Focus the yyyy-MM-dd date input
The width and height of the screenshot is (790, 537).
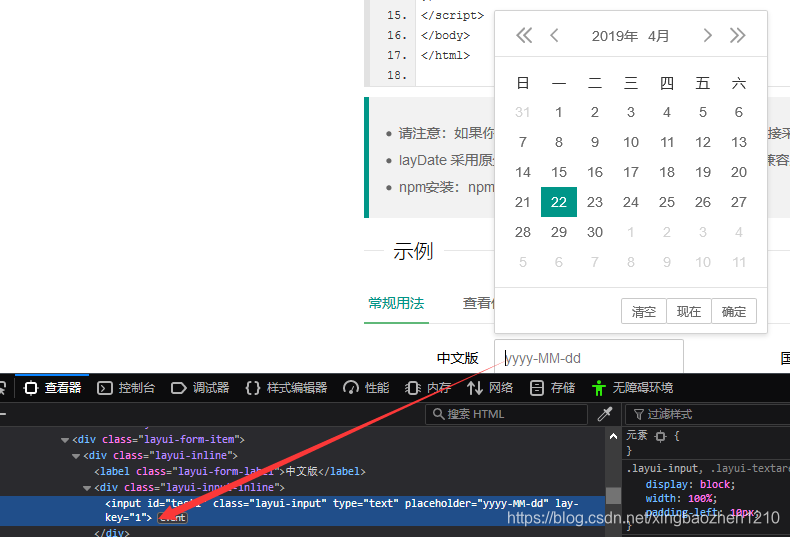pos(588,358)
